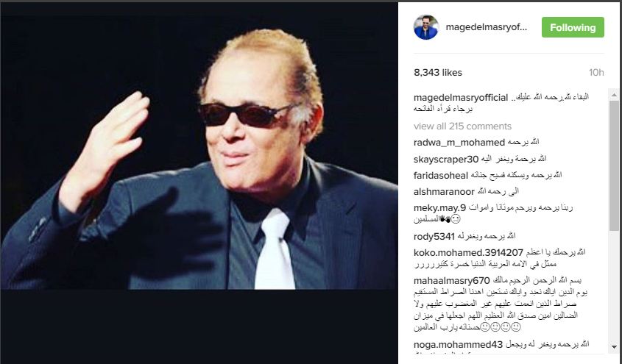Click the scrollbar up arrow
Screen dimensions: 622x364
pyautogui.click(x=614, y=95)
